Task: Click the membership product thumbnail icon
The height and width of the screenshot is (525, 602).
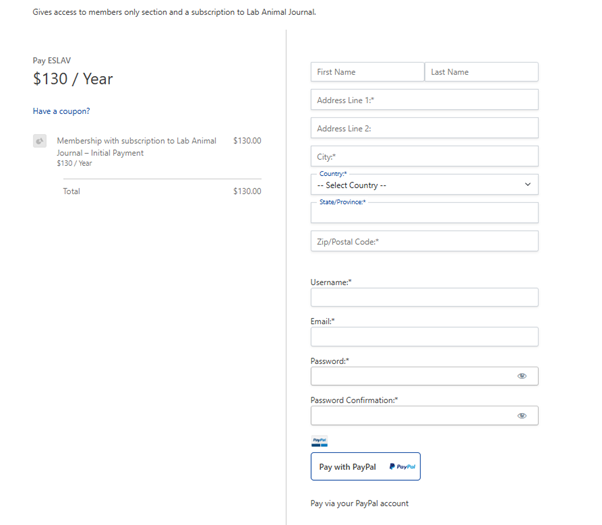Action: 39,141
